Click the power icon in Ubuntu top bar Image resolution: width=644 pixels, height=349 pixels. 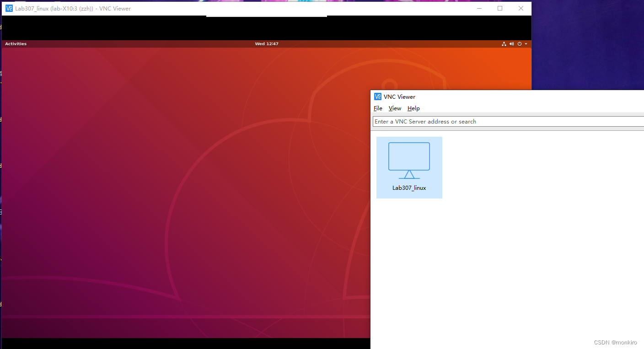(x=520, y=44)
